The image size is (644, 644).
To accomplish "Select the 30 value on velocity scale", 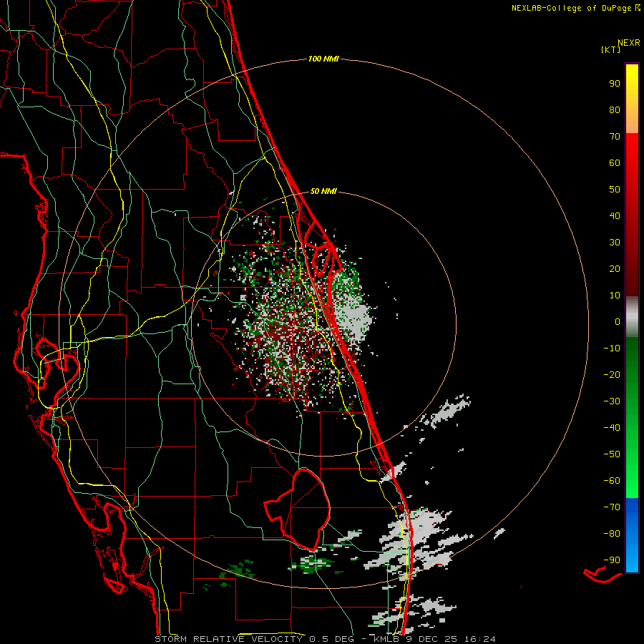I will [x=615, y=243].
